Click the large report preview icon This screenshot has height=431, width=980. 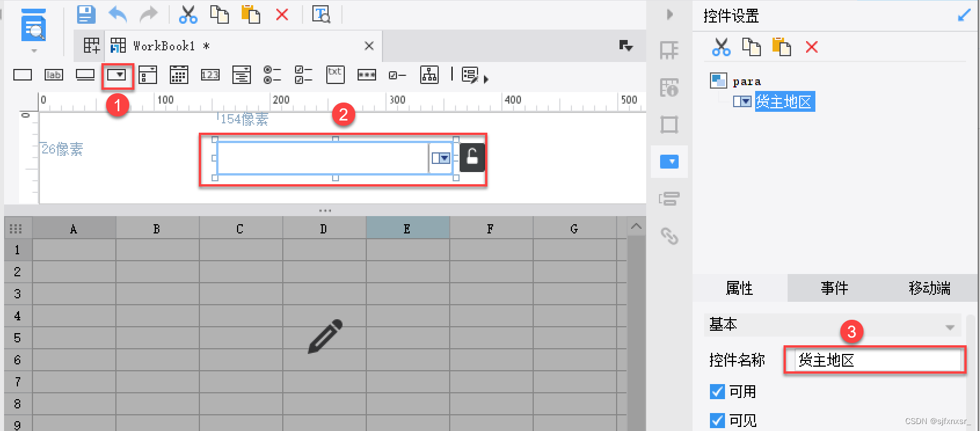[x=34, y=25]
